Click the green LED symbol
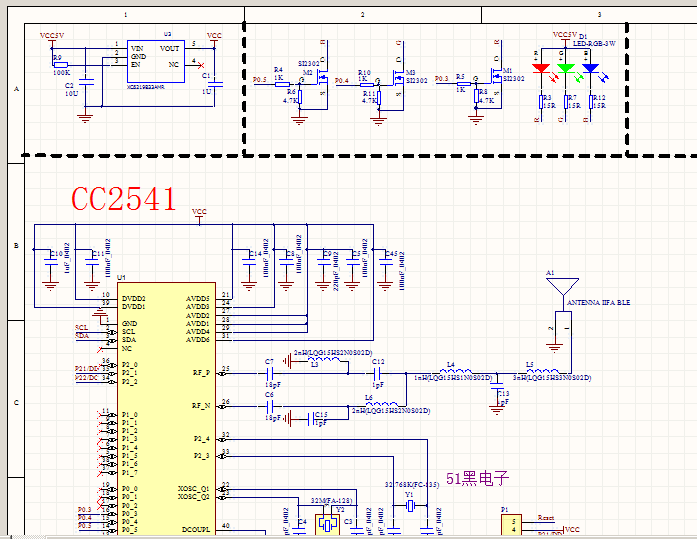The image size is (697, 539). [x=566, y=68]
